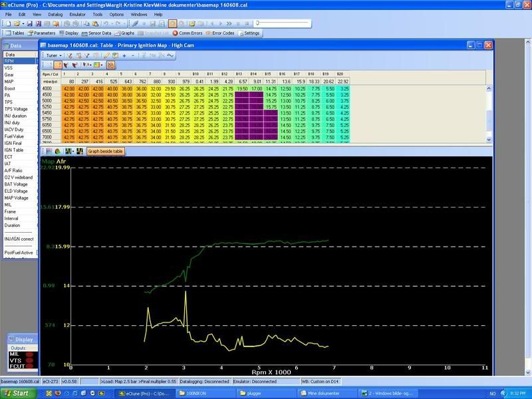This screenshot has width=532, height=399.
Task: Click the Open folder icon in the main toolbar
Action: pyautogui.click(x=17, y=23)
